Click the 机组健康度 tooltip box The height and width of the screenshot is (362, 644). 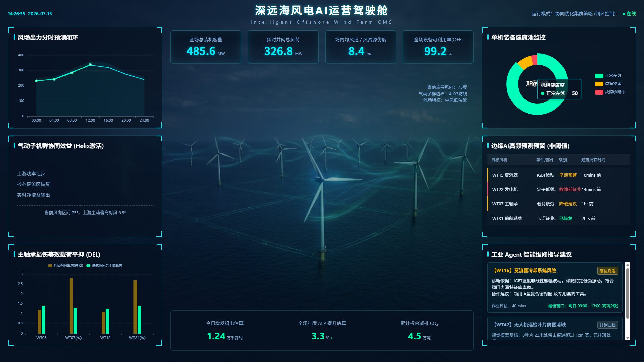559,89
